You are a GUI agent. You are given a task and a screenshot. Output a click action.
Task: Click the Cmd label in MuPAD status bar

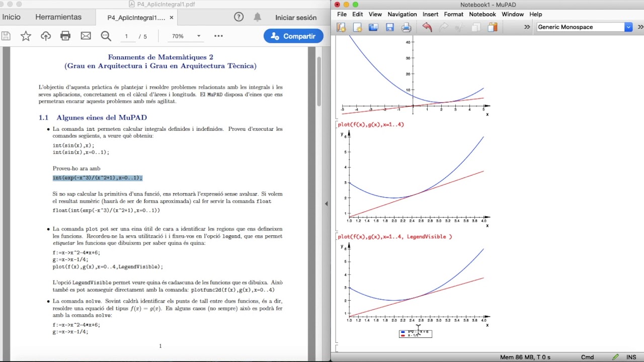[588, 357]
